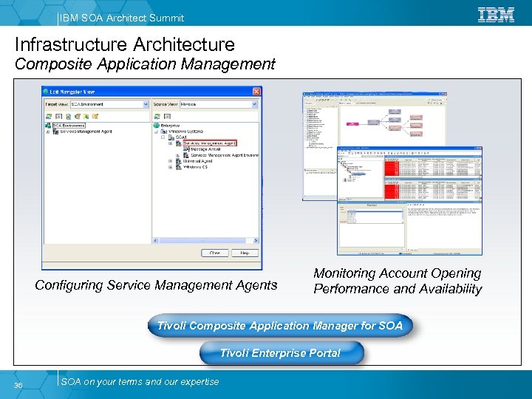Collapse the red-outlined Services Management Agent node
The image size is (532, 399).
[x=171, y=143]
